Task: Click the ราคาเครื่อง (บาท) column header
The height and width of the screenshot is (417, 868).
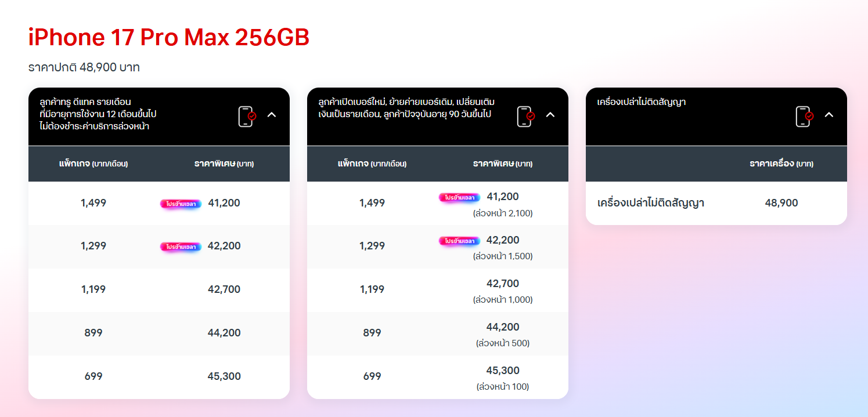Action: (x=781, y=164)
